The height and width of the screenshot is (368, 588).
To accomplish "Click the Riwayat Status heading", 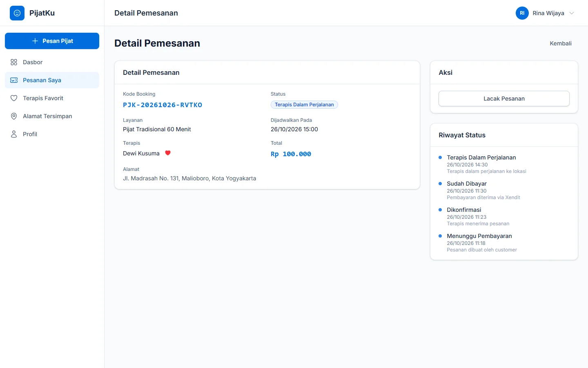I will pos(462,135).
